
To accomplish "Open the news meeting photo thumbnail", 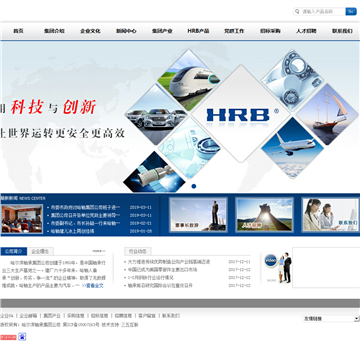I will (x=22, y=218).
